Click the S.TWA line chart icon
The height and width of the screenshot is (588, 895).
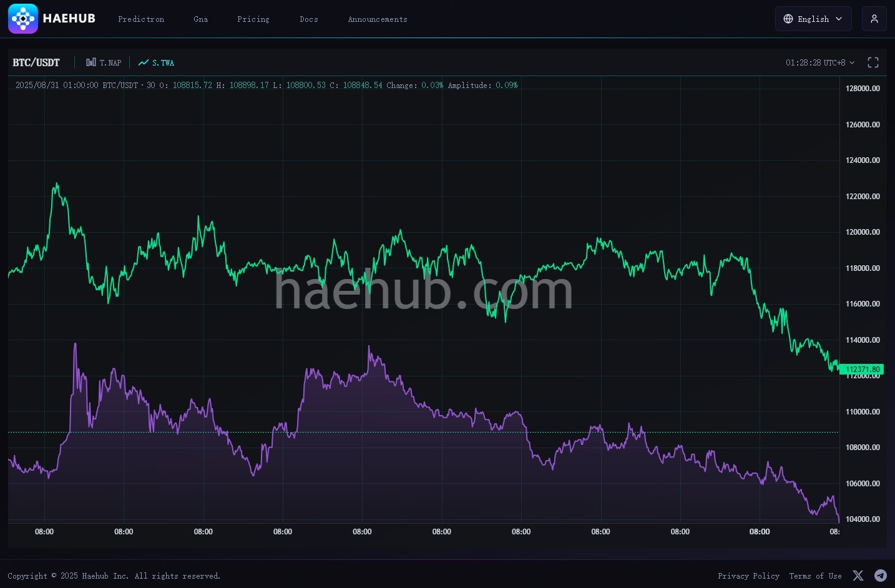[x=144, y=62]
